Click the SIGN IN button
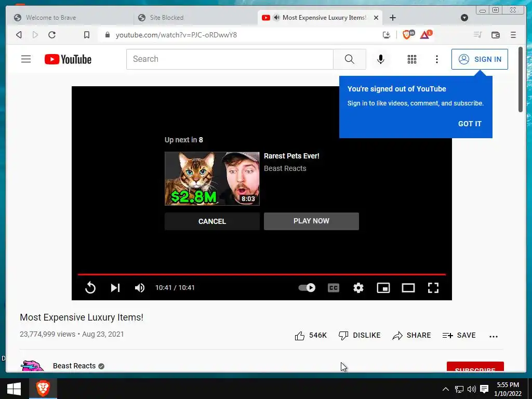Viewport: 532px width, 399px height. (x=480, y=59)
